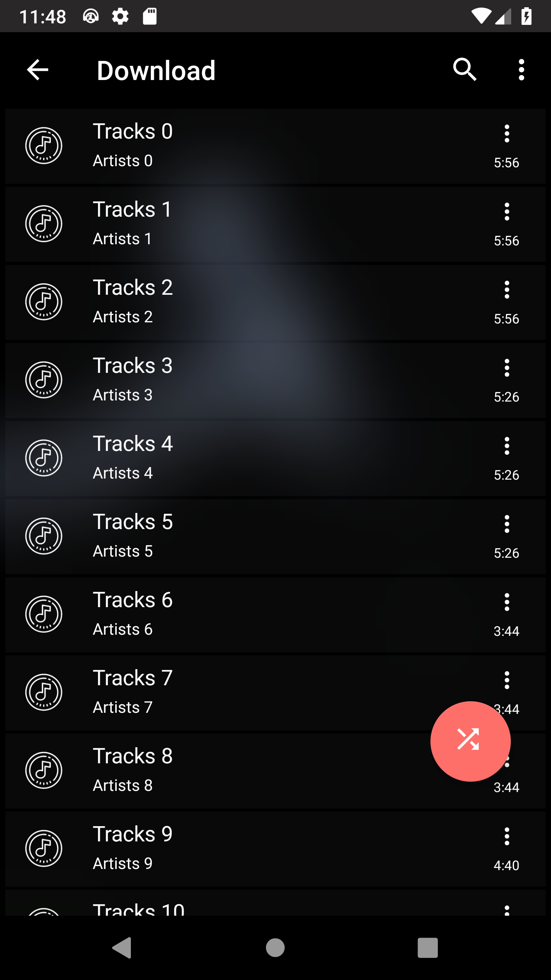551x980 pixels.
Task: Select the Tracks 7 list item
Action: pyautogui.click(x=275, y=693)
